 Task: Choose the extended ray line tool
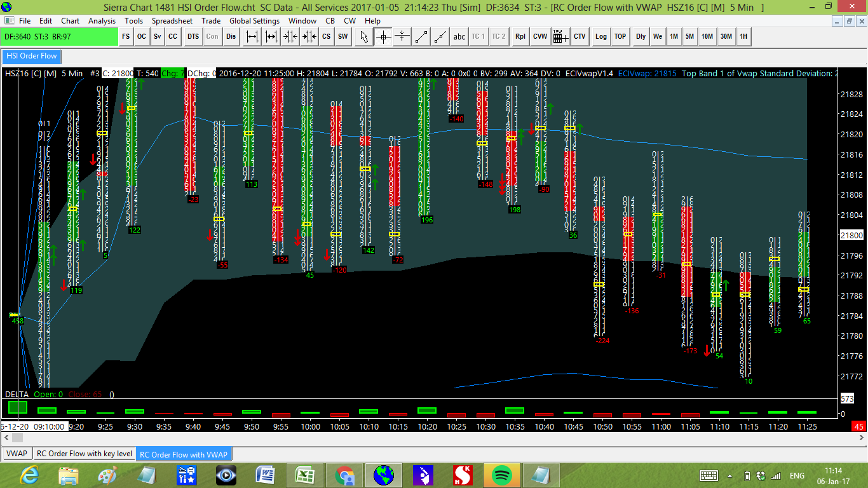pyautogui.click(x=440, y=37)
